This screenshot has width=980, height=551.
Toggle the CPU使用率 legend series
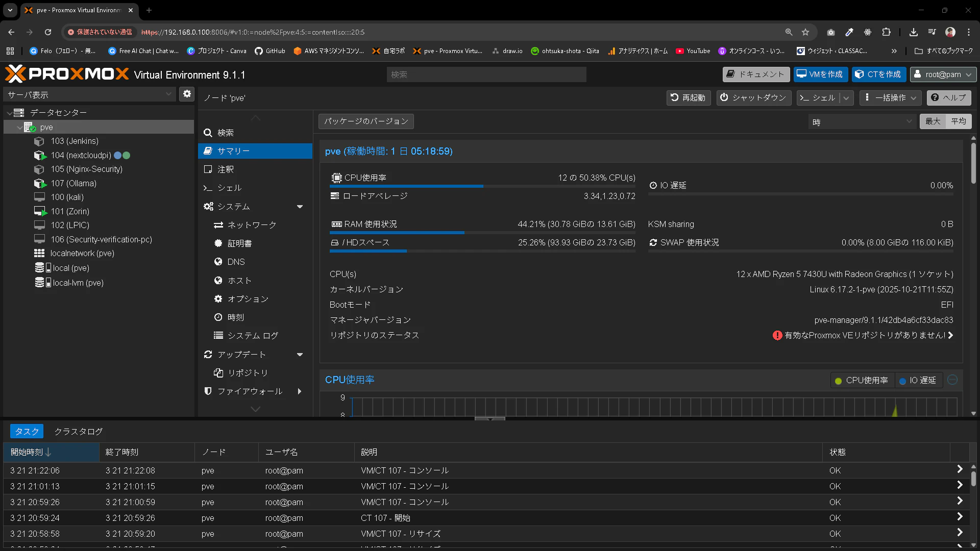tap(862, 380)
